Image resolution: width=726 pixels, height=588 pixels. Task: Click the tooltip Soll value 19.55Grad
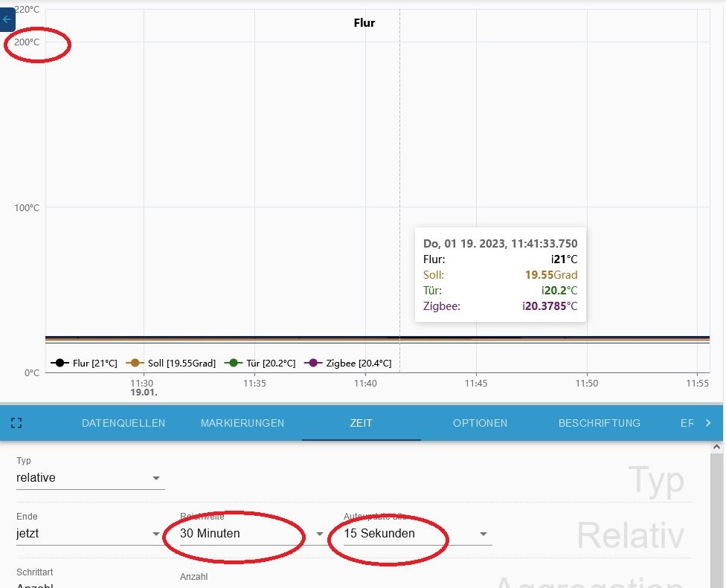551,275
